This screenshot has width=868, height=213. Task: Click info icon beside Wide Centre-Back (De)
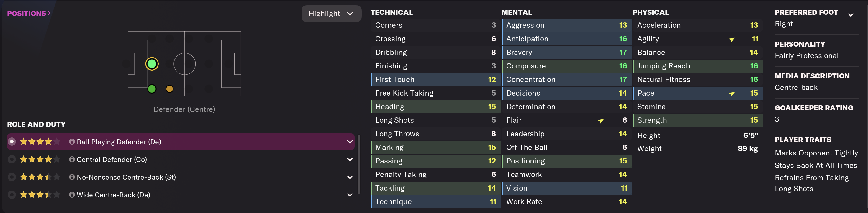click(72, 195)
